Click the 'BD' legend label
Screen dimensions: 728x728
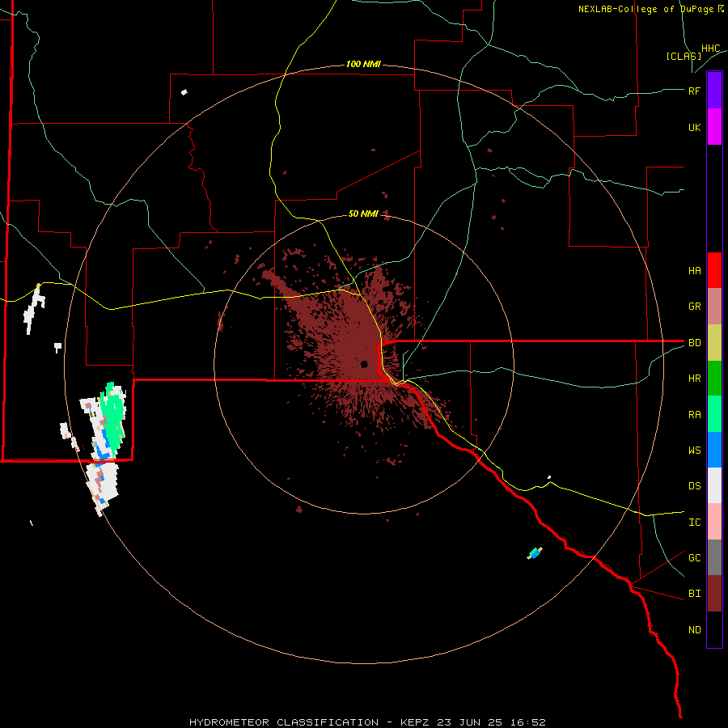pos(694,343)
